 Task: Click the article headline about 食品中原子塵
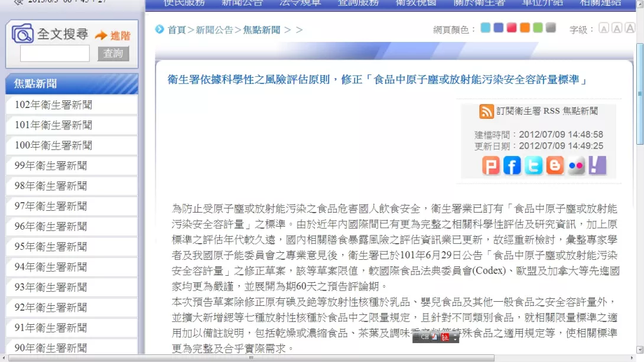point(378,80)
